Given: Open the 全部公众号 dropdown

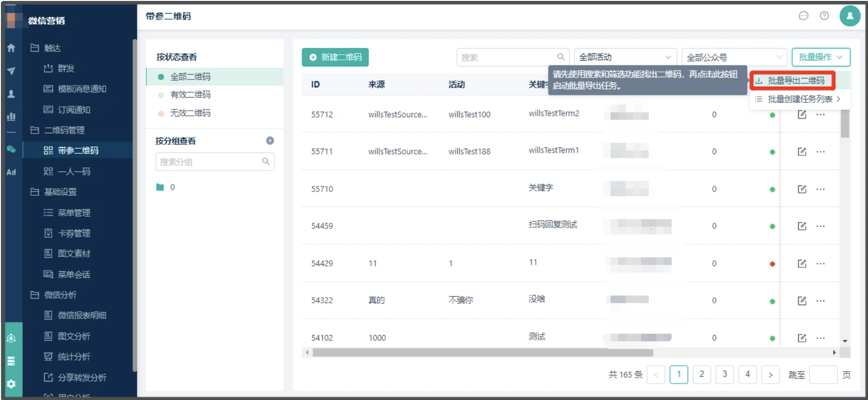Looking at the screenshot, I should click(734, 57).
